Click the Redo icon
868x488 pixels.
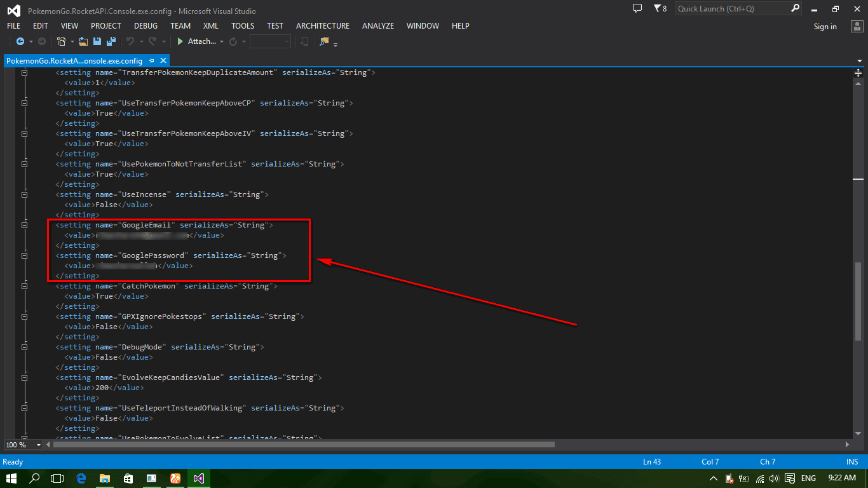point(153,41)
